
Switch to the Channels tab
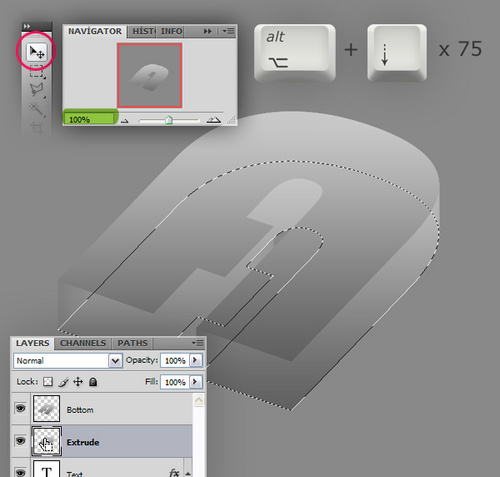[83, 343]
